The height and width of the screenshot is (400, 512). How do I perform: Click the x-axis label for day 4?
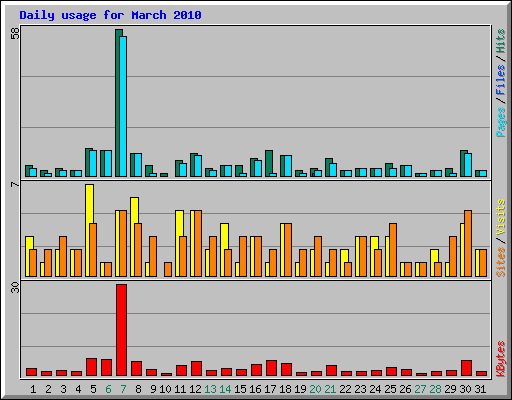click(x=78, y=389)
